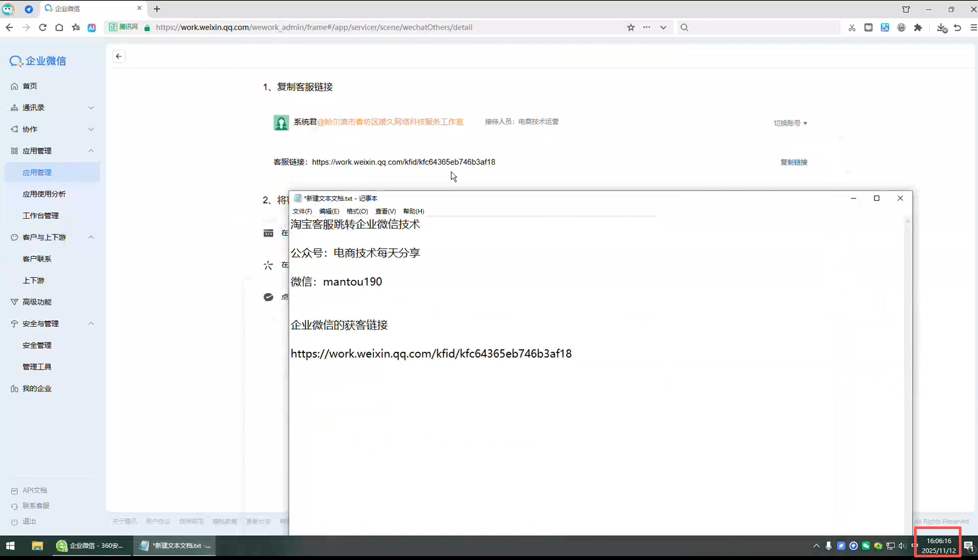Click the 复制链接 link
This screenshot has height=560, width=978.
pyautogui.click(x=793, y=162)
